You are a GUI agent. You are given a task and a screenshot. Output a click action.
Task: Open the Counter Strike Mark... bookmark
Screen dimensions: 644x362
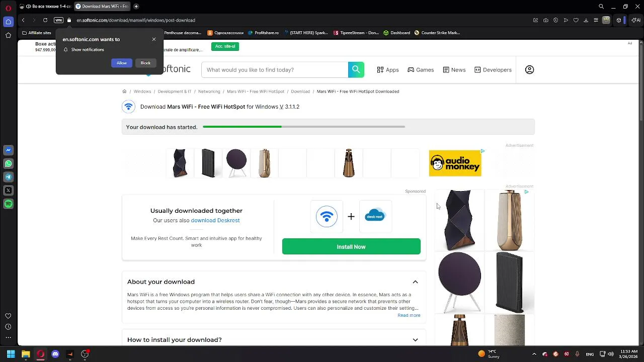point(437,33)
